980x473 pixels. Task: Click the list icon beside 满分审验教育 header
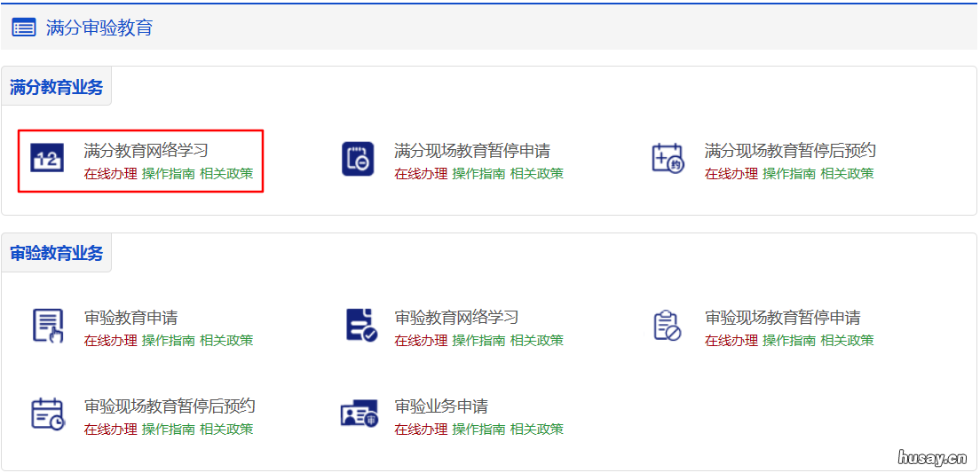(24, 28)
